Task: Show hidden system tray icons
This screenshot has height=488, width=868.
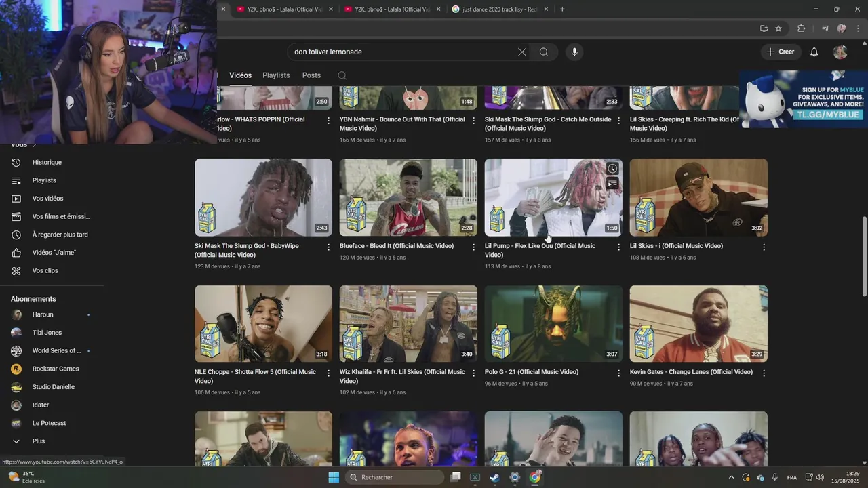Action: click(731, 477)
